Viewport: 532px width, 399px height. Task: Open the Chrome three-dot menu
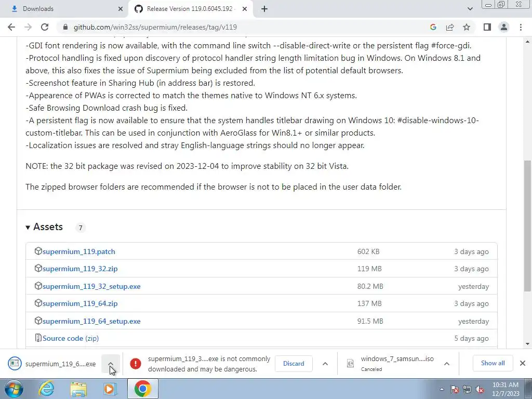(521, 27)
